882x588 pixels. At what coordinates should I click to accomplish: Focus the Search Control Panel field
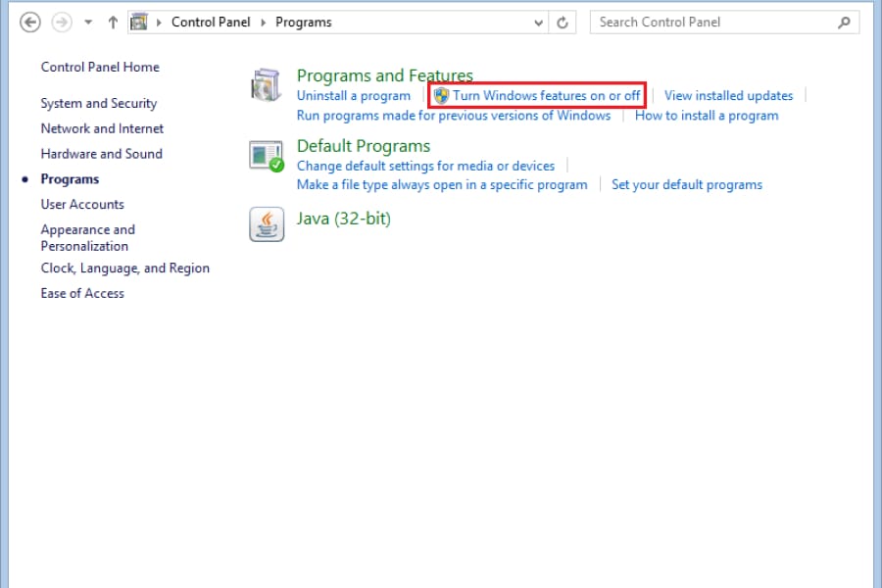tap(724, 22)
